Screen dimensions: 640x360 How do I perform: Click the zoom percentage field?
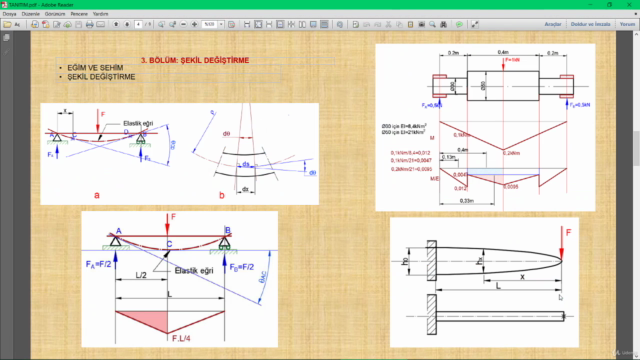pyautogui.click(x=209, y=24)
